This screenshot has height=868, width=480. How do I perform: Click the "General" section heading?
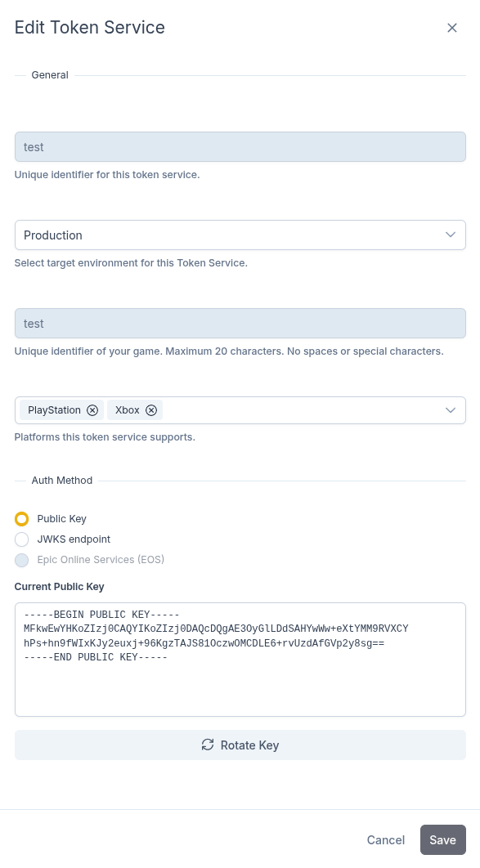pyautogui.click(x=50, y=74)
